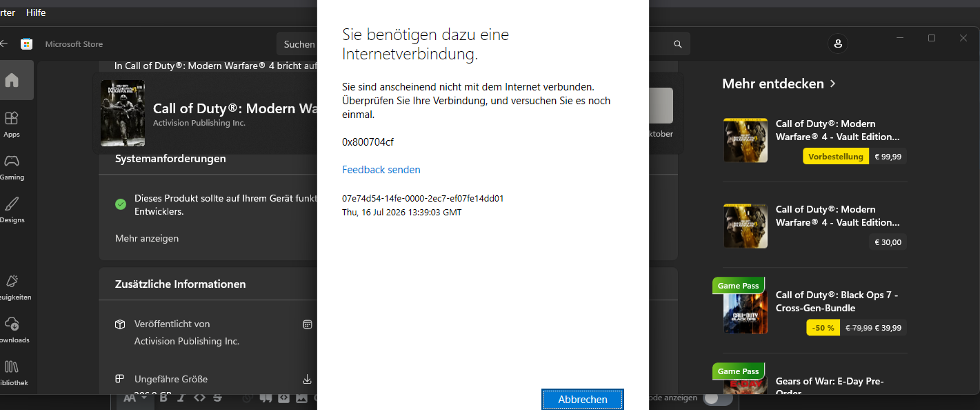Image resolution: width=980 pixels, height=410 pixels.
Task: Click the Systemanforderungen heading
Action: pos(170,159)
